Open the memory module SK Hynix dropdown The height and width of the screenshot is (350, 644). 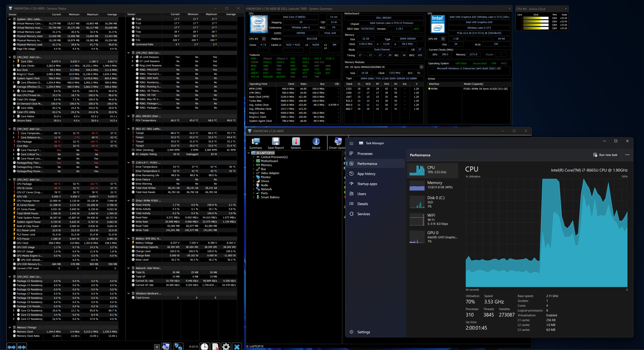tap(421, 67)
